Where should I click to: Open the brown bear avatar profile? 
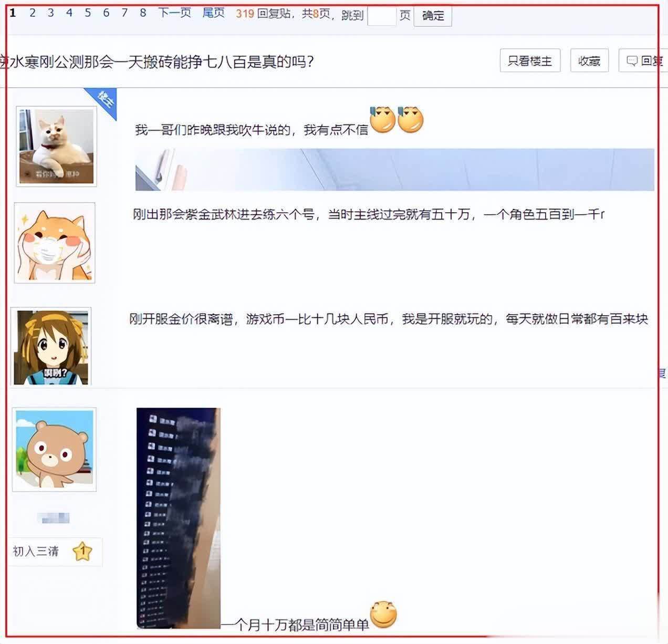[54, 450]
